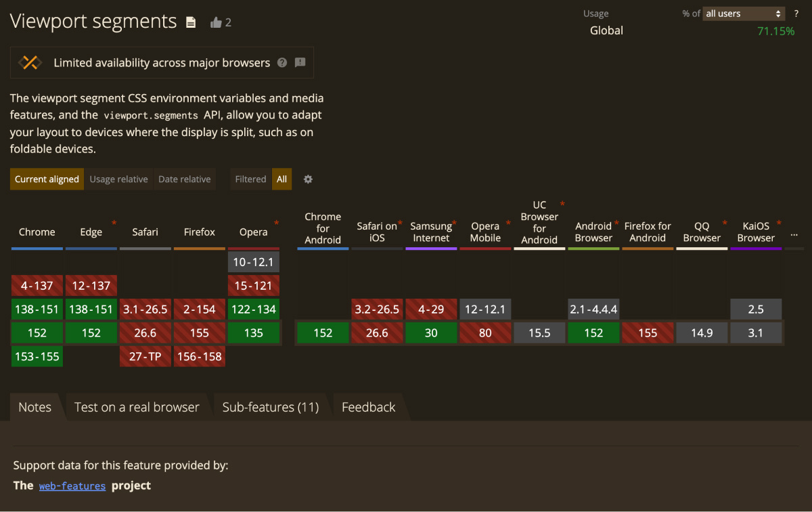
Task: Click Android Browser 2.1-4.4.4 cell
Action: pyautogui.click(x=593, y=310)
